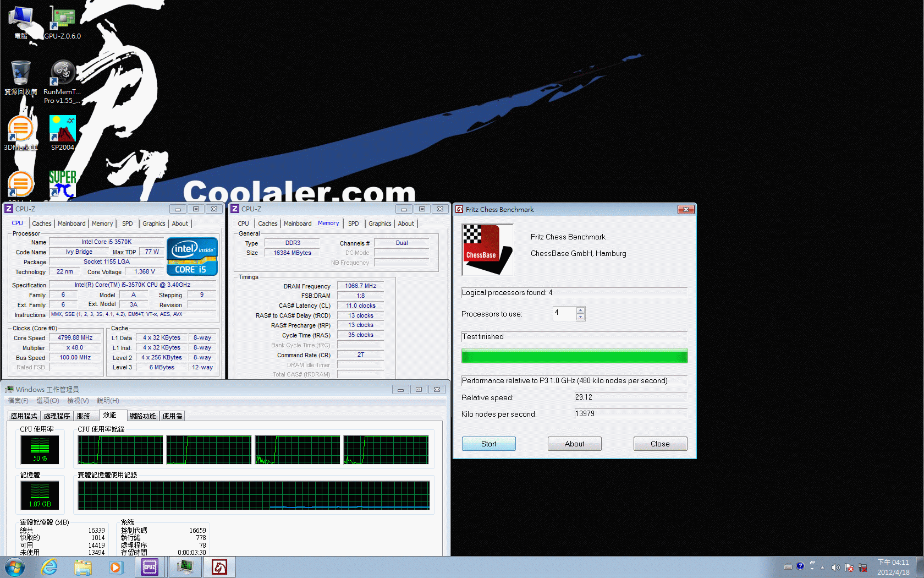Switch to 處理程序 tab in Task Manager

pyautogui.click(x=57, y=416)
